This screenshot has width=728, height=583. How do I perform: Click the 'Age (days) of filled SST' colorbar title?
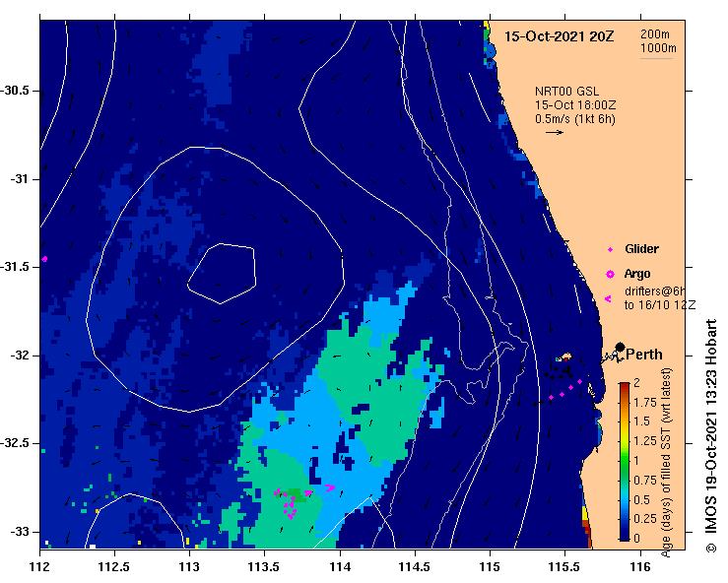[666, 463]
